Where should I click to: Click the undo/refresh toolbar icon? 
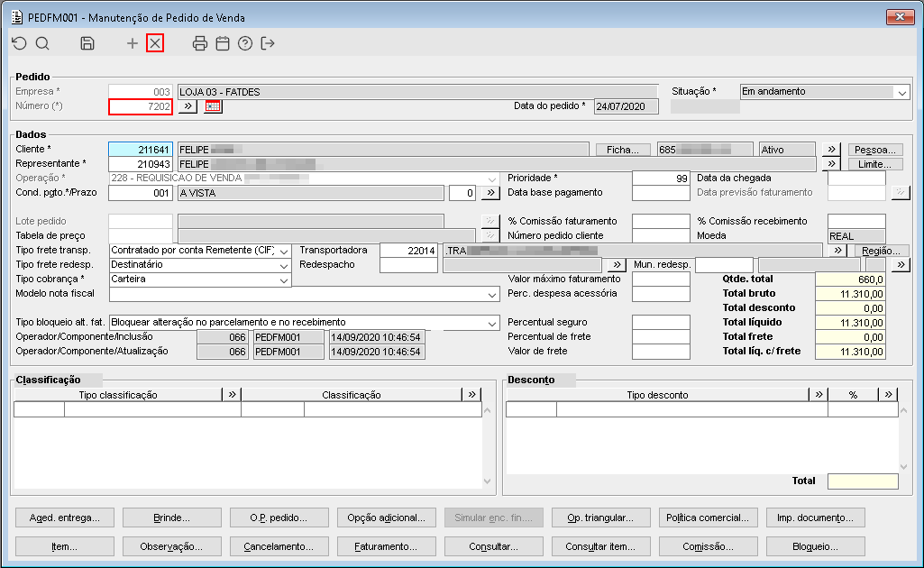click(20, 43)
